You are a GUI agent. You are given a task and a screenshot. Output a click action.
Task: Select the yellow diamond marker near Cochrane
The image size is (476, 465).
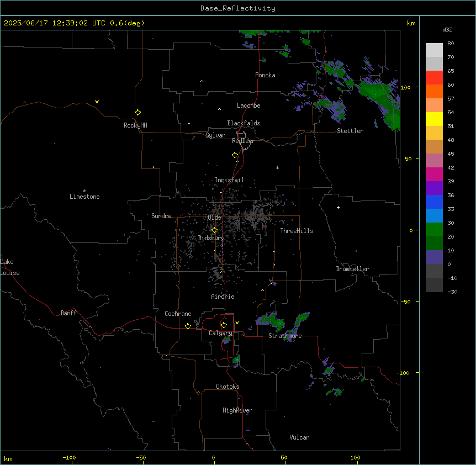[188, 326]
